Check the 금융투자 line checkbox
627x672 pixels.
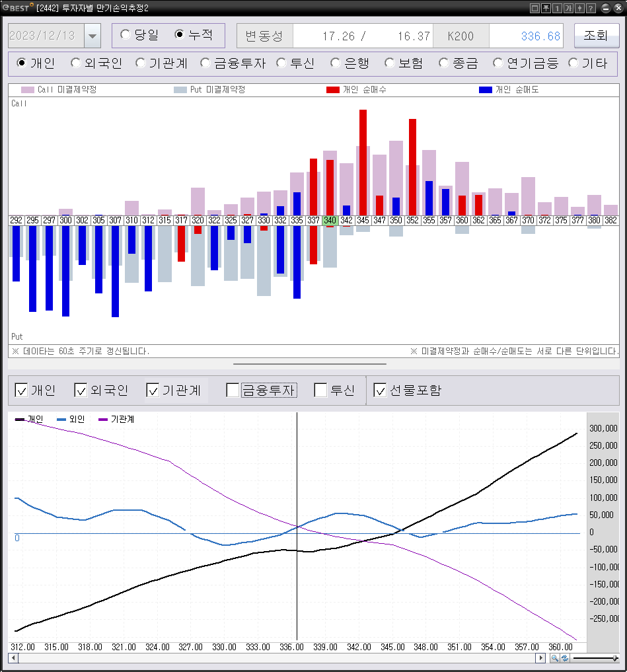pyautogui.click(x=233, y=390)
